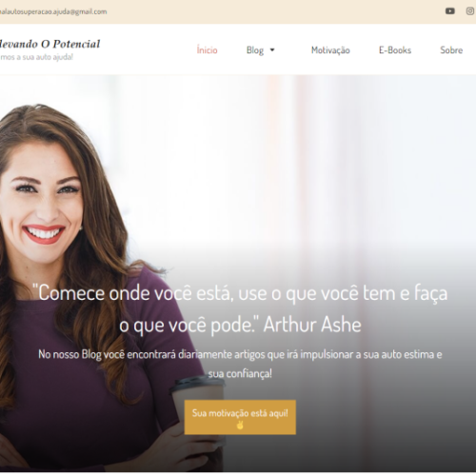This screenshot has width=476, height=476.
Task: Click the 'sua confiança!' text line
Action: click(240, 374)
